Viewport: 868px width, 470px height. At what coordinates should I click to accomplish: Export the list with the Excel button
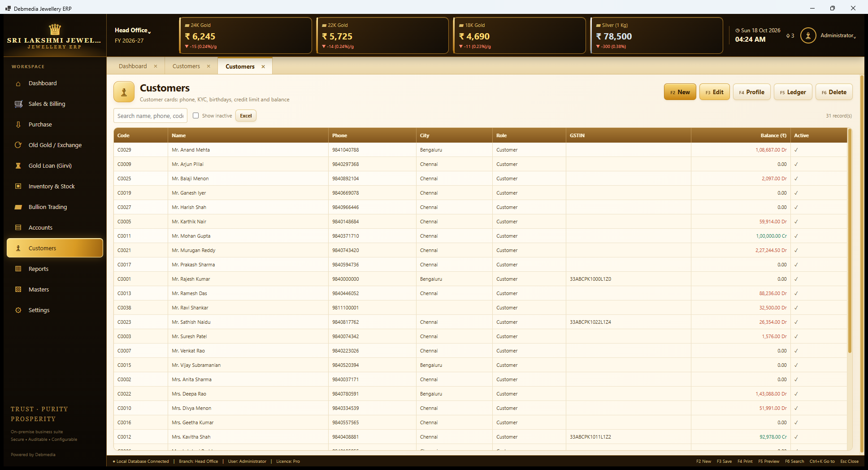(x=246, y=116)
